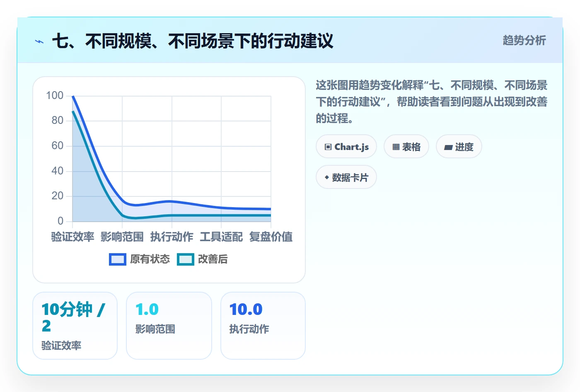580x392 pixels.
Task: Click the lightning bolt icon beside the title
Action: 39,41
